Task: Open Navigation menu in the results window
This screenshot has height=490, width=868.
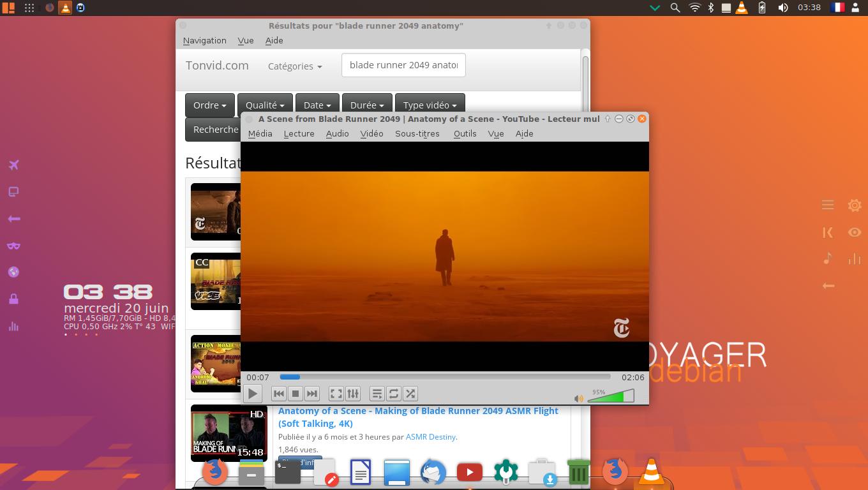Action: pos(204,40)
